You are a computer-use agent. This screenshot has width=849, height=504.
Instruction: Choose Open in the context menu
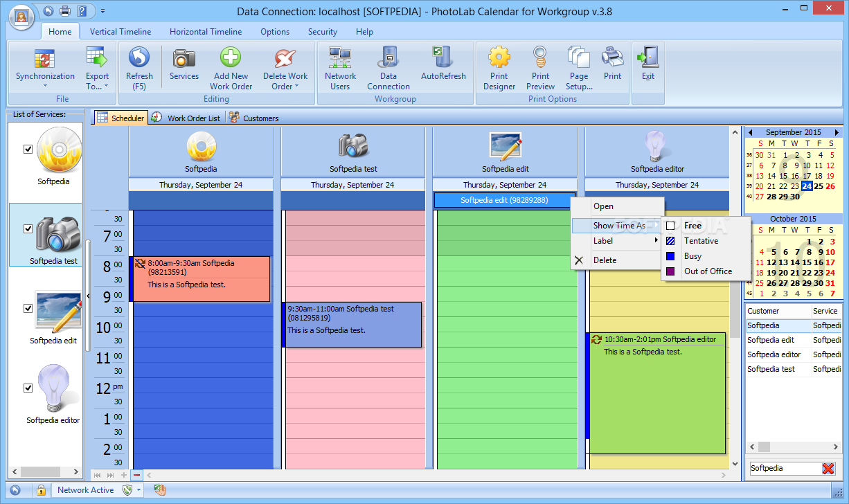(x=616, y=206)
